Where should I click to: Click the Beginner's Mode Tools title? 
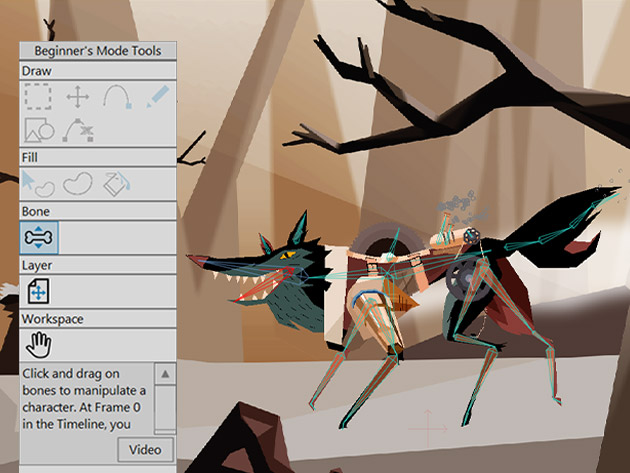[98, 51]
